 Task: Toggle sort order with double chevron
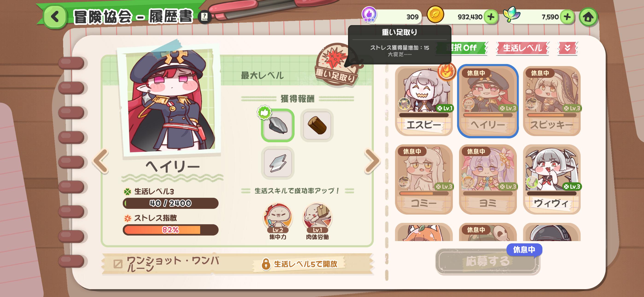click(567, 48)
